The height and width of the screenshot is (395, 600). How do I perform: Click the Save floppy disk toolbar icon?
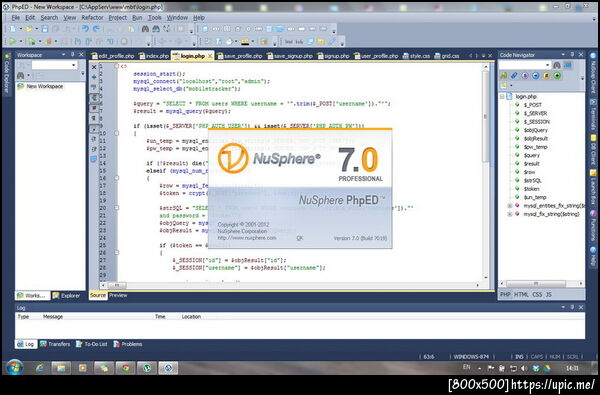[45, 29]
